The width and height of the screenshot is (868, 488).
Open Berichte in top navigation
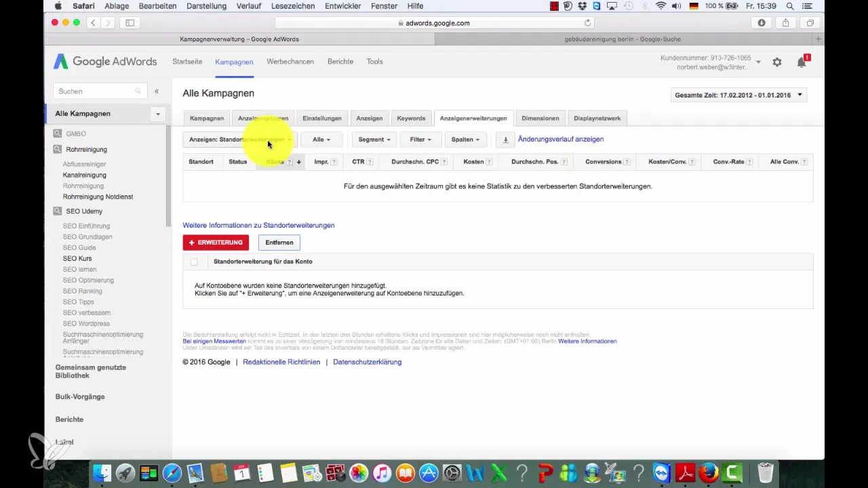[340, 62]
